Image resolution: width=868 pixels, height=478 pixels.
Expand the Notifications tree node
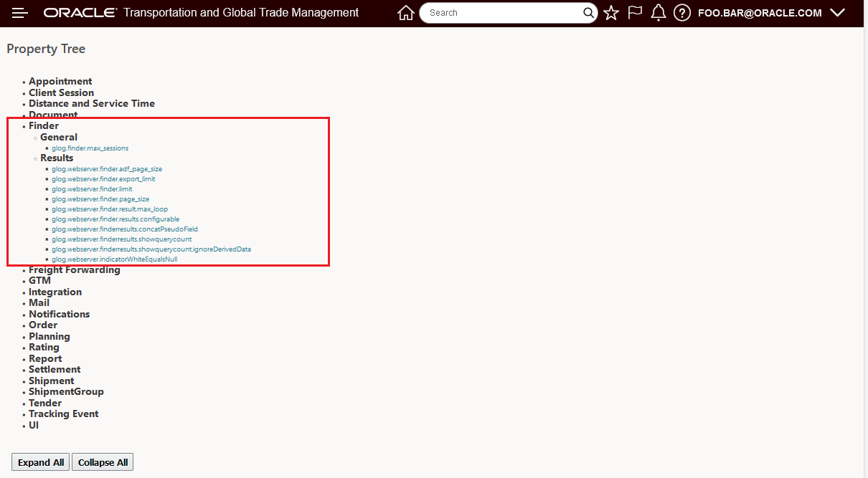[59, 315]
